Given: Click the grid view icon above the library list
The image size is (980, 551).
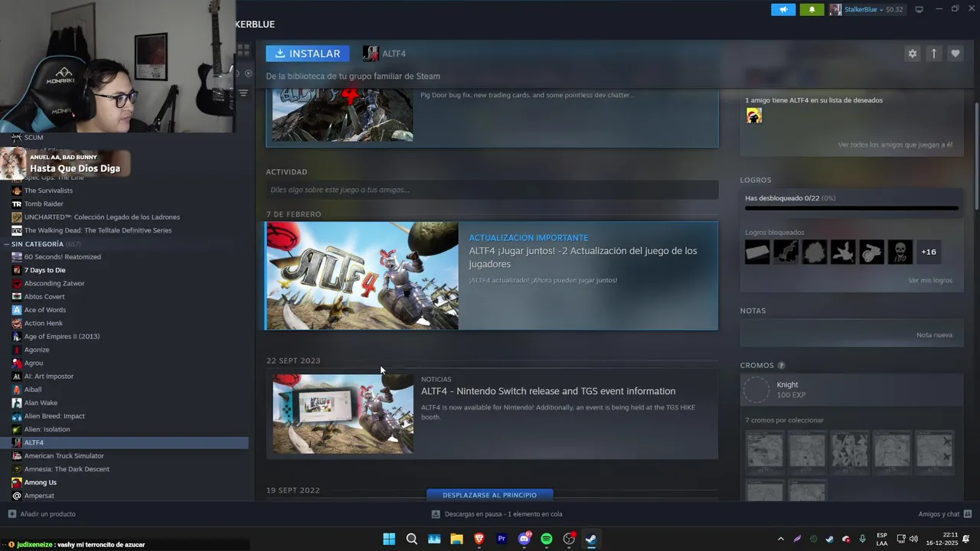Looking at the screenshot, I should [x=243, y=50].
